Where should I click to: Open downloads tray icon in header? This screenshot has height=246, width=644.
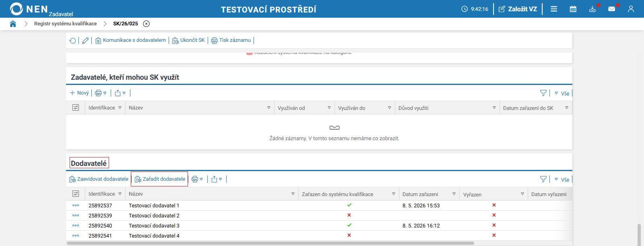click(592, 9)
